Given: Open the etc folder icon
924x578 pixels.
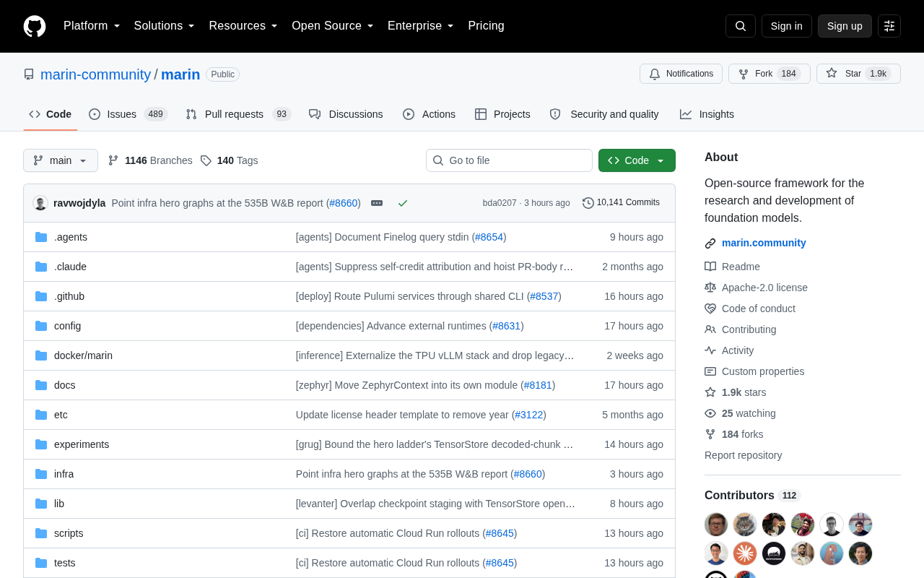Looking at the screenshot, I should (41, 415).
